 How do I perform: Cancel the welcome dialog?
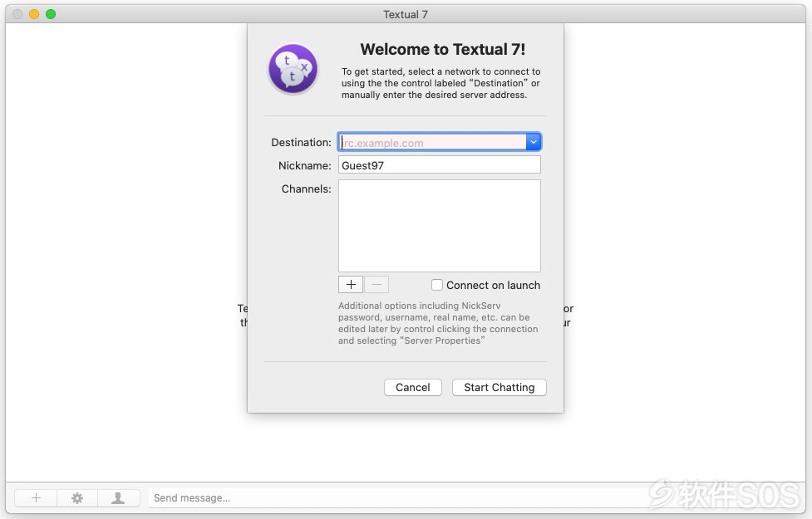coord(413,388)
